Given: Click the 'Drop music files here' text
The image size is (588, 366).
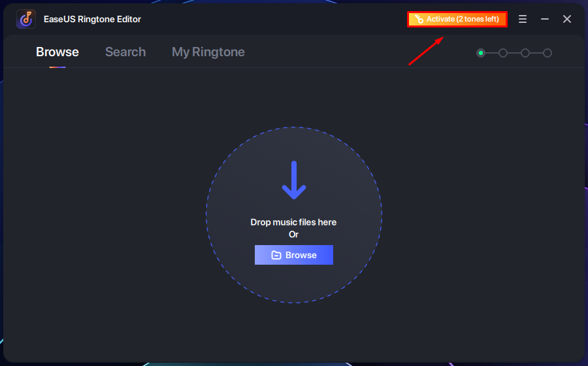Looking at the screenshot, I should click(x=293, y=222).
